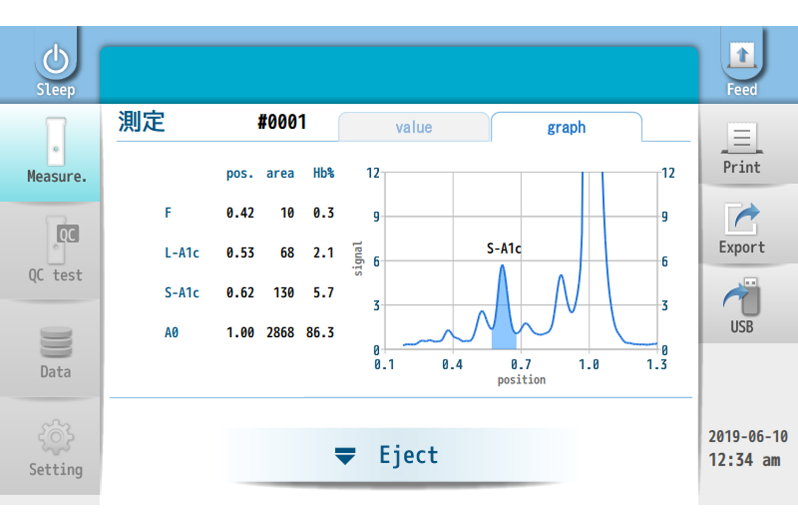Select the S-A1c row label
Viewport: 798px width, 532px height.
[181, 293]
